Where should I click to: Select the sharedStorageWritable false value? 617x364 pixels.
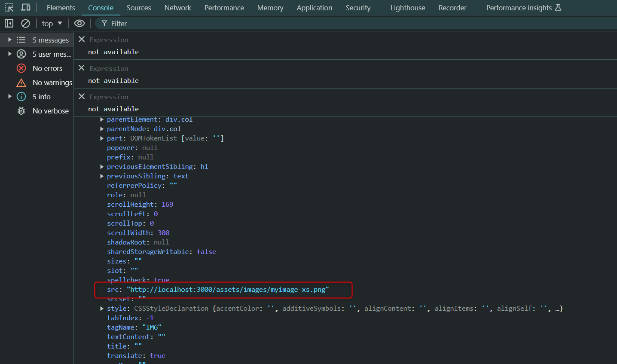[x=206, y=252]
